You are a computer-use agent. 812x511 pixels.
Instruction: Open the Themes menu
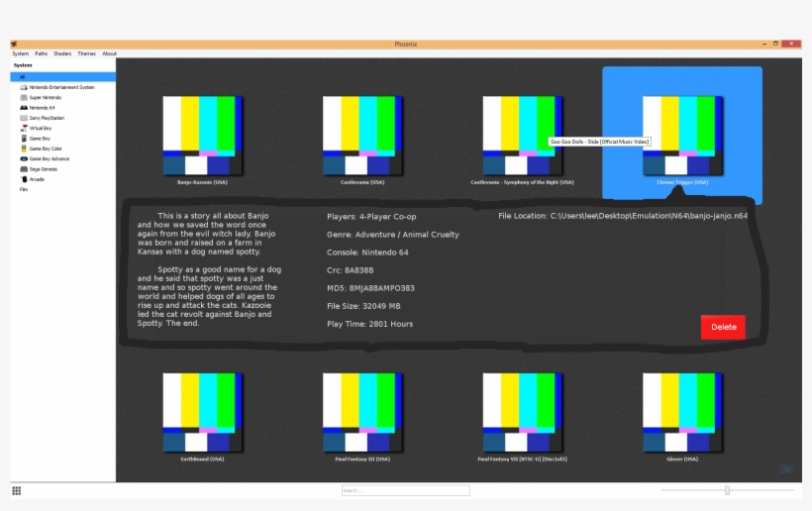coord(86,53)
